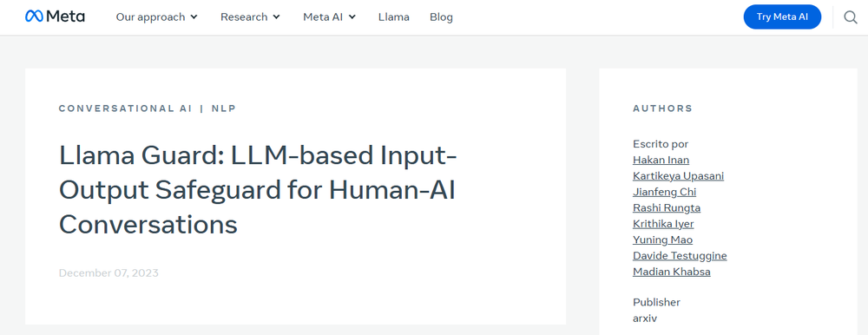Screen dimensions: 868x335
Task: Visit Rashi Rungta author link
Action: pyautogui.click(x=667, y=208)
